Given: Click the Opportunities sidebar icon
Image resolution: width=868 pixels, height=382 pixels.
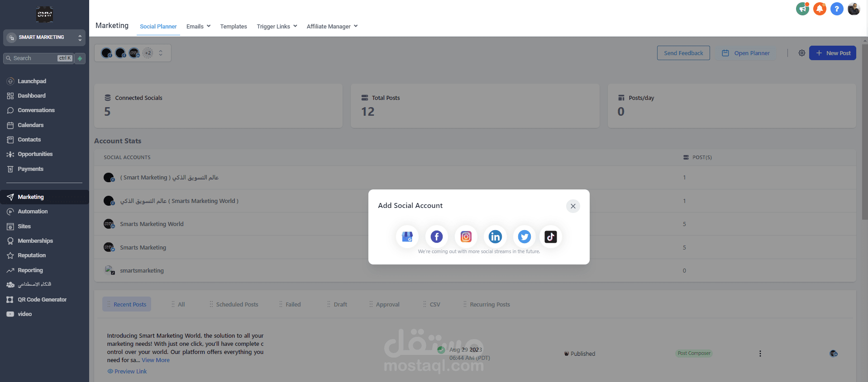Looking at the screenshot, I should point(10,154).
